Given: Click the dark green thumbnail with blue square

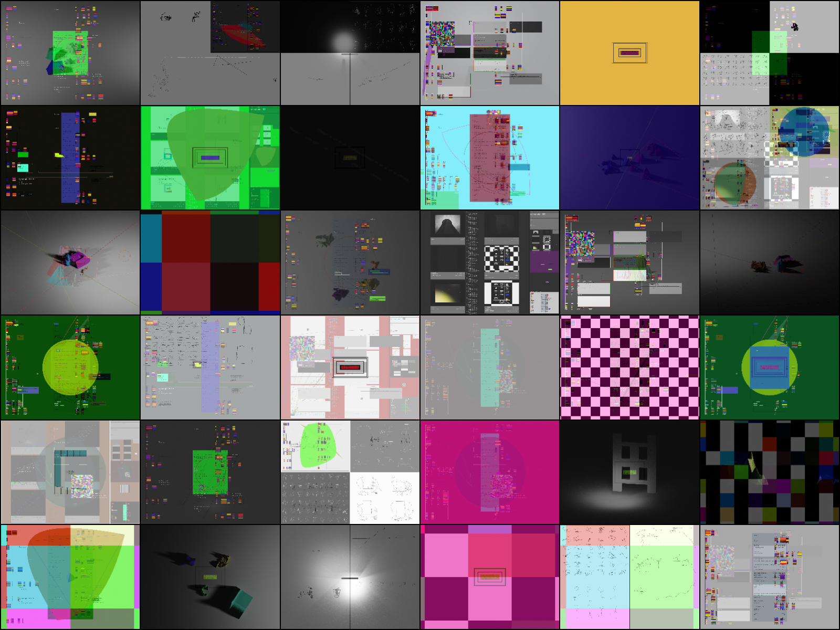Looking at the screenshot, I should tap(769, 367).
